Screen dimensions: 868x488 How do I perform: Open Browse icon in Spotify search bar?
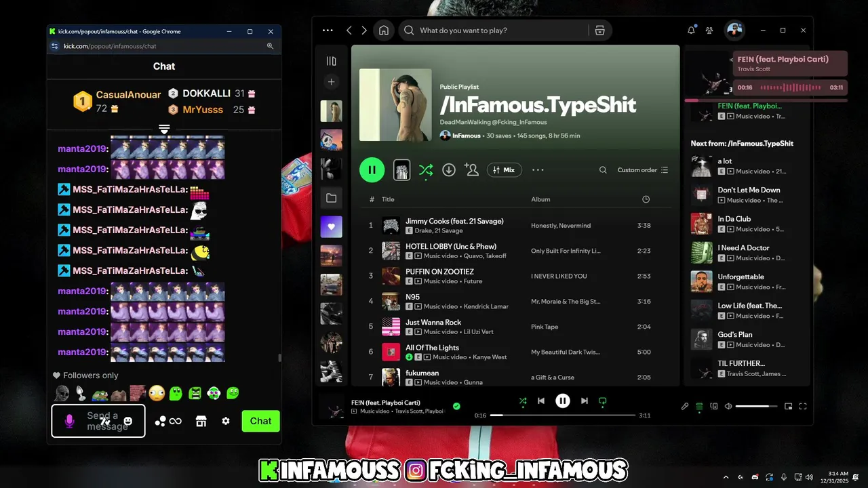[x=599, y=30]
